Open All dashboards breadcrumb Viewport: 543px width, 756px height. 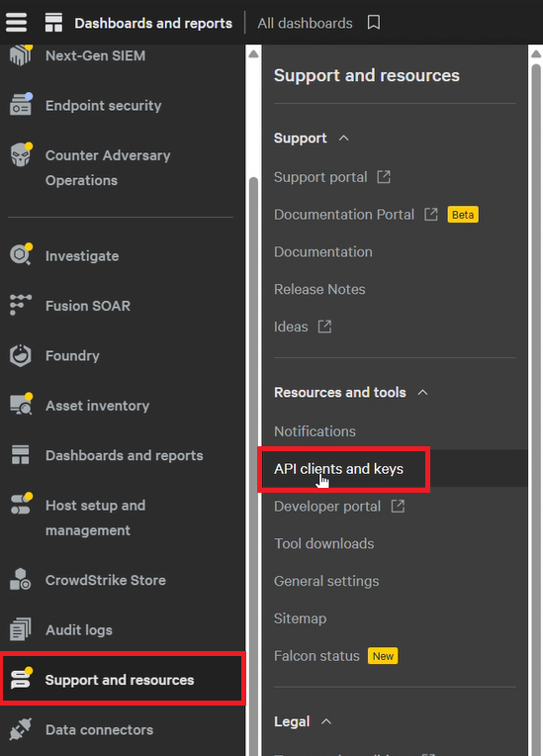coord(305,23)
